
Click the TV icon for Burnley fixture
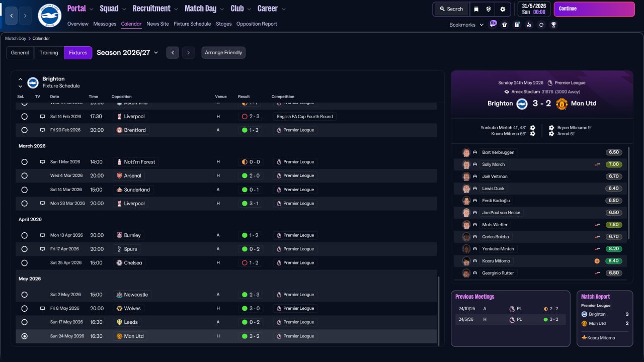pyautogui.click(x=43, y=235)
